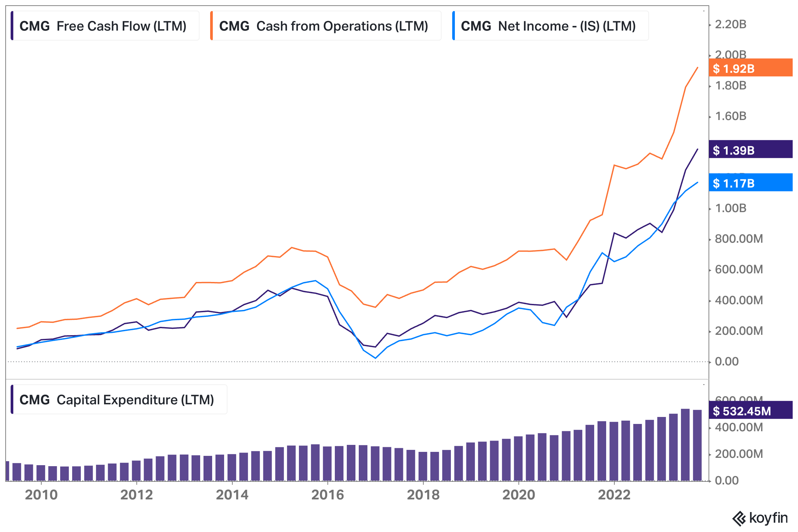Click the purple swatch beside Free Cash Flow

(x=12, y=26)
